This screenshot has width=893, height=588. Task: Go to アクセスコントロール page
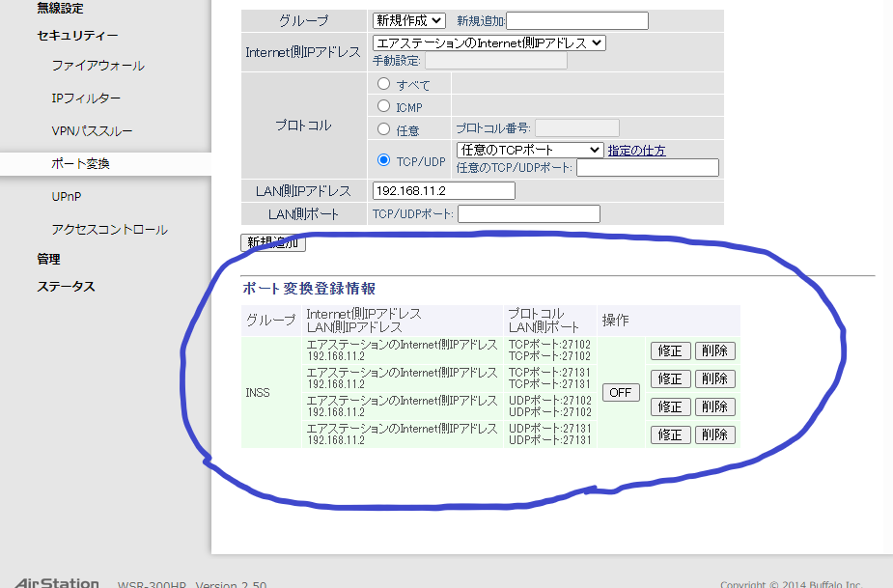point(109,230)
